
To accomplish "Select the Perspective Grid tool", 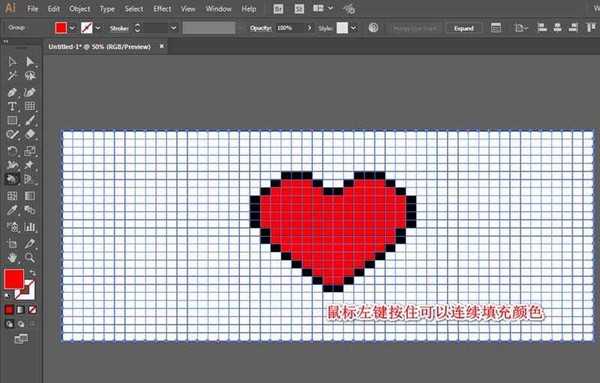I will pyautogui.click(x=30, y=179).
